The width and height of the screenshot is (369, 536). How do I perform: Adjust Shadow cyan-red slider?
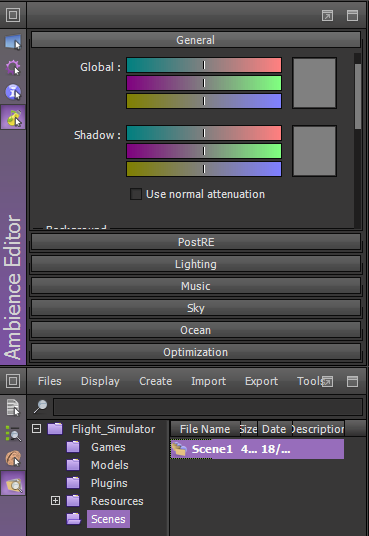coord(204,133)
